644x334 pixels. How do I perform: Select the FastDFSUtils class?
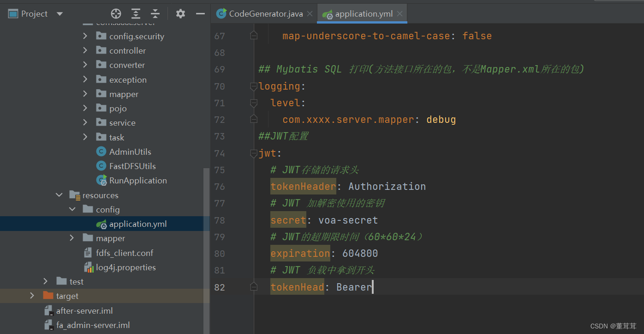(x=132, y=166)
